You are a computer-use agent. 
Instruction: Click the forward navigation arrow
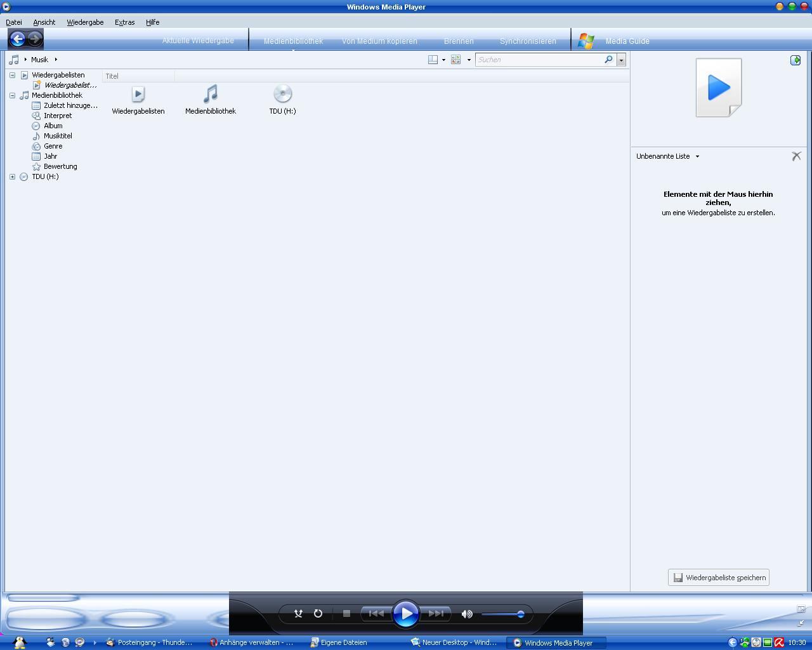point(35,39)
